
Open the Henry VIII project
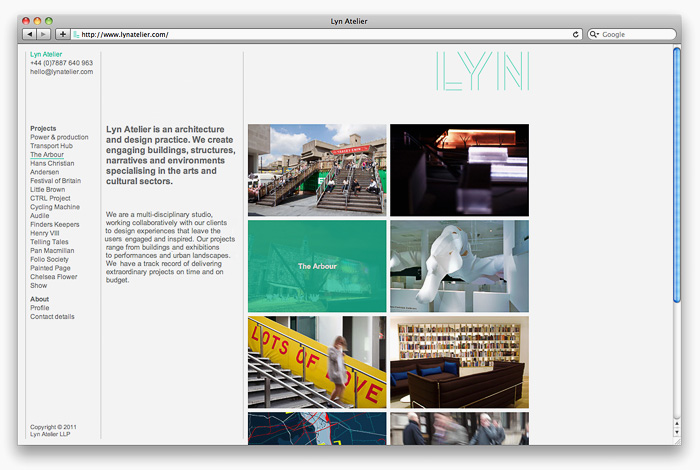click(45, 233)
